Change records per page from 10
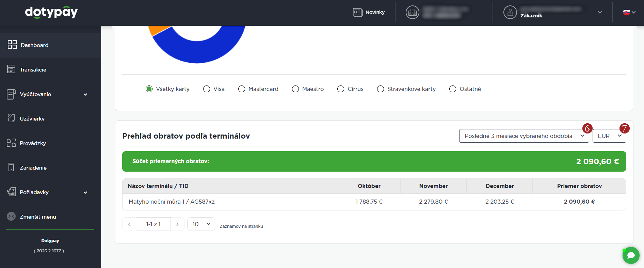 coord(201,224)
